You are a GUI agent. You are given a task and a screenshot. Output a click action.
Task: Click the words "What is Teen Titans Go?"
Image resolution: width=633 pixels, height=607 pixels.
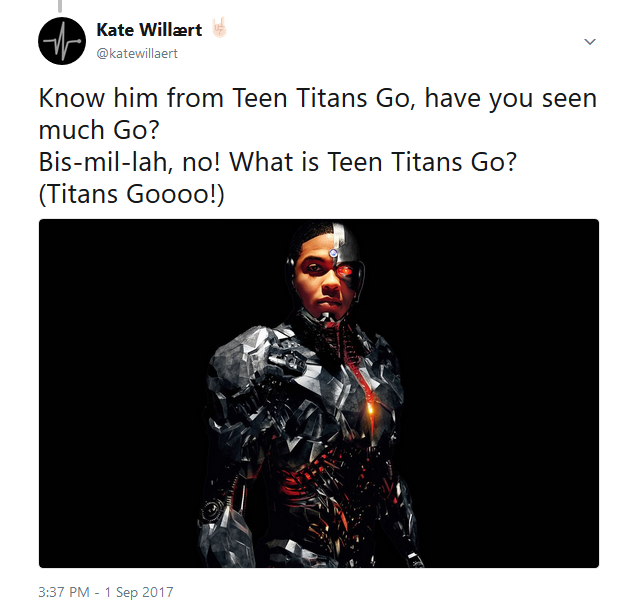pos(373,162)
